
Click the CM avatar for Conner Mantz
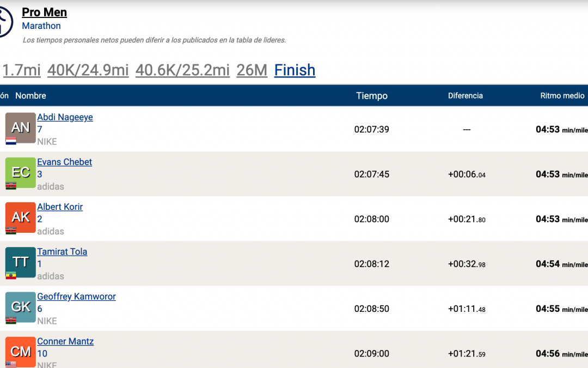coord(20,351)
